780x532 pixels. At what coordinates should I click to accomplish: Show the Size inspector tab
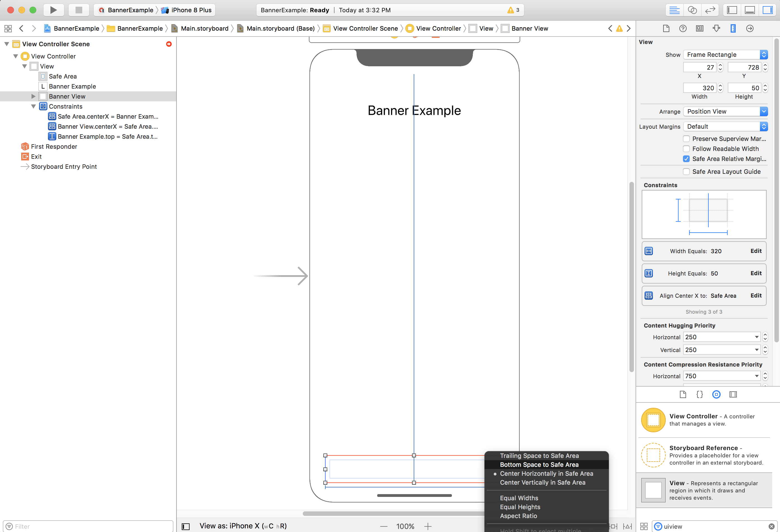tap(733, 28)
